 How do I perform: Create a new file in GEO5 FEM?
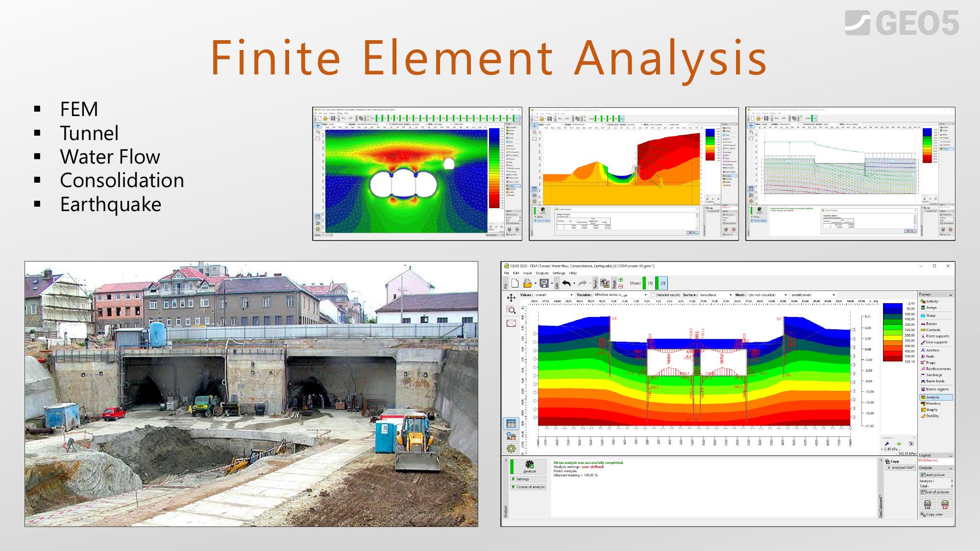pyautogui.click(x=515, y=283)
